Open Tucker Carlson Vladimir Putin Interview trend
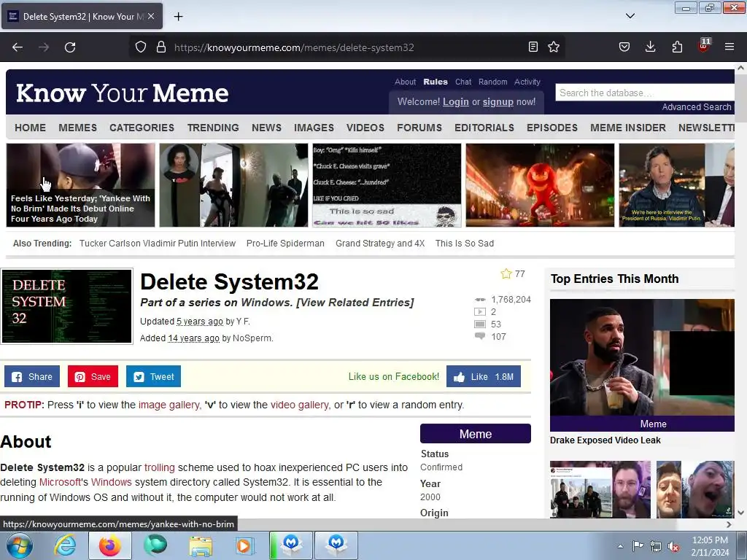Image resolution: width=747 pixels, height=560 pixels. 158,244
